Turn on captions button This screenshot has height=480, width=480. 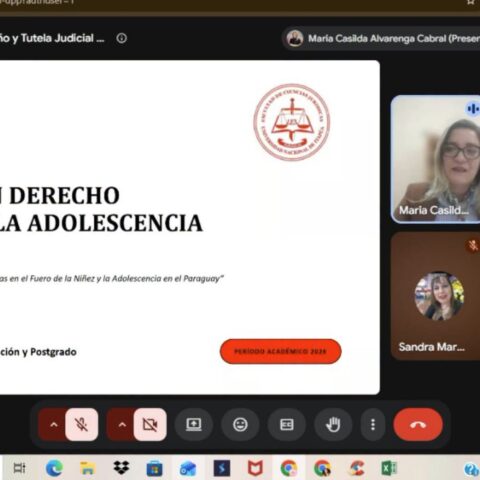point(287,424)
